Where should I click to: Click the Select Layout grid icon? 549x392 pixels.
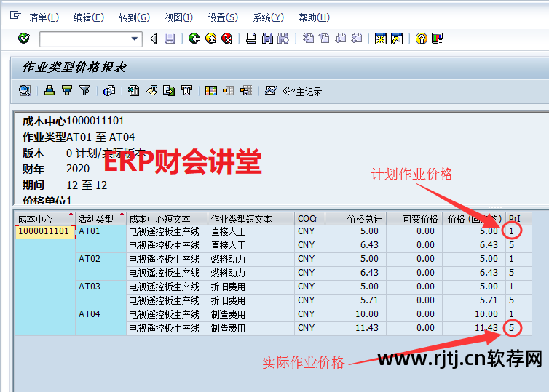point(229,91)
